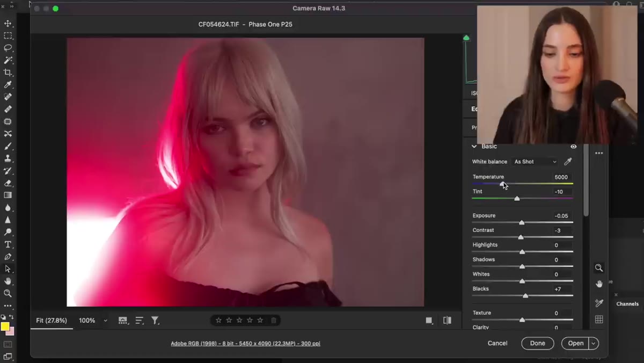This screenshot has height=363, width=644.
Task: Select the Crop tool
Action: tap(8, 72)
